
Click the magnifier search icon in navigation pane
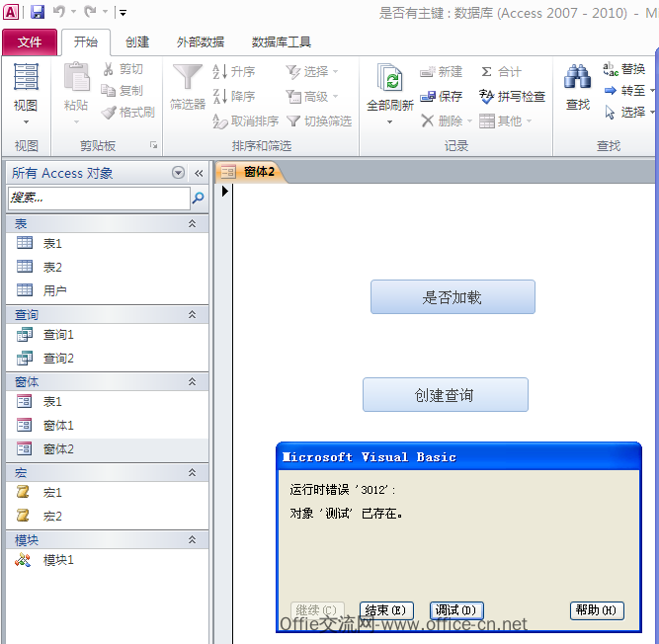198,198
